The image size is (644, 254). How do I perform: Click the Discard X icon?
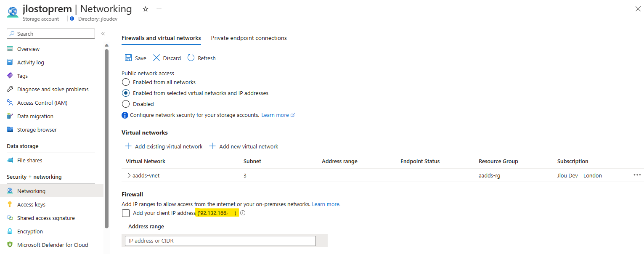156,58
